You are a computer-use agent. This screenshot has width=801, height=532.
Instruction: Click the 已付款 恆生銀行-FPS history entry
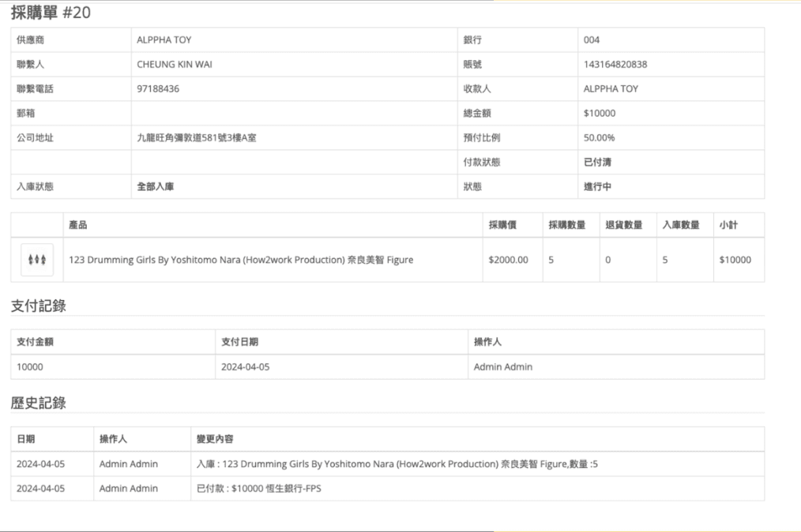pyautogui.click(x=259, y=489)
